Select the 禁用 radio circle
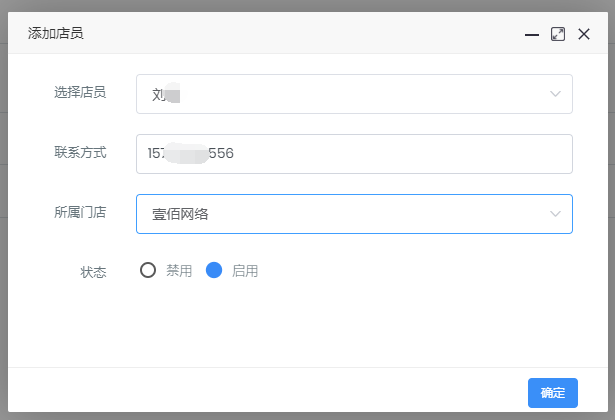Viewport: 615px width, 420px height. pos(148,270)
